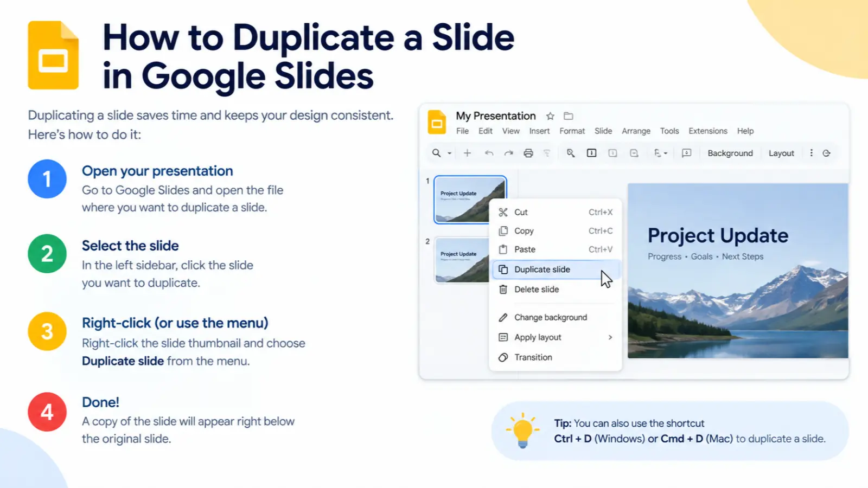Expand the Apply layout submenu arrow
The width and height of the screenshot is (868, 488).
[610, 337]
